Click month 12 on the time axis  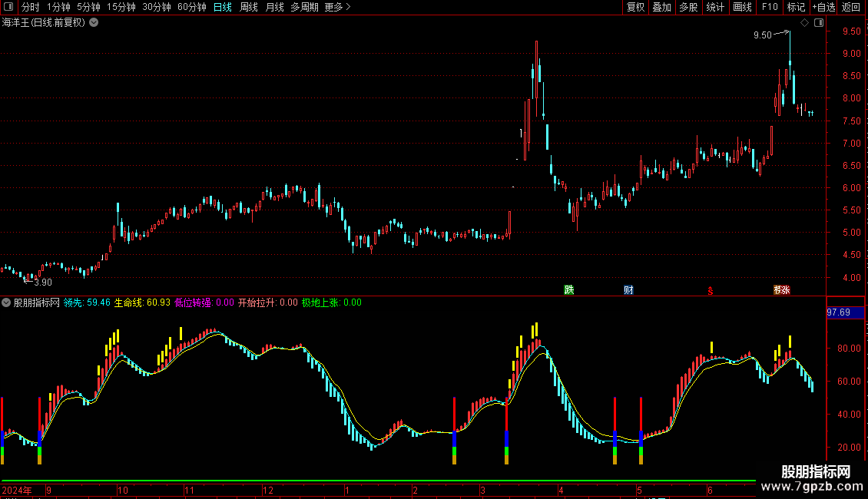[x=268, y=490]
